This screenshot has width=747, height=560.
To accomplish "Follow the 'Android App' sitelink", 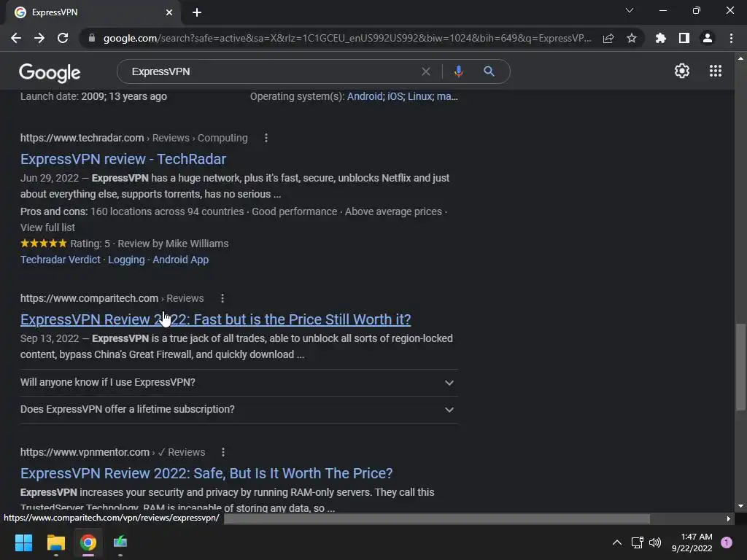I will (x=181, y=260).
